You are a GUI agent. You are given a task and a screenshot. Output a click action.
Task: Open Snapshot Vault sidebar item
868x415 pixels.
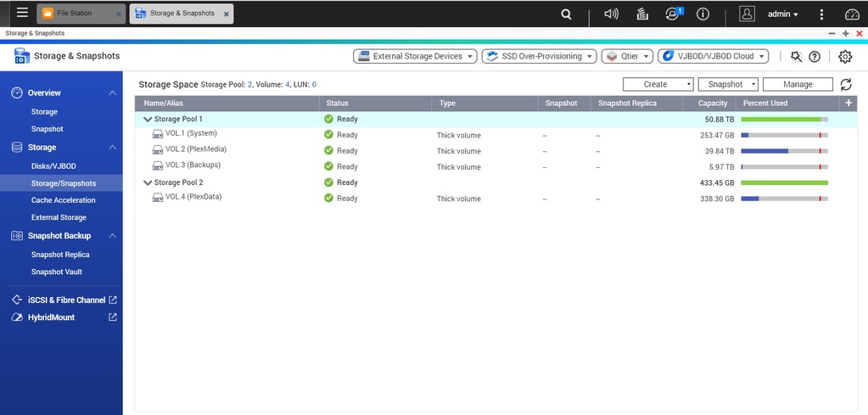coord(57,272)
